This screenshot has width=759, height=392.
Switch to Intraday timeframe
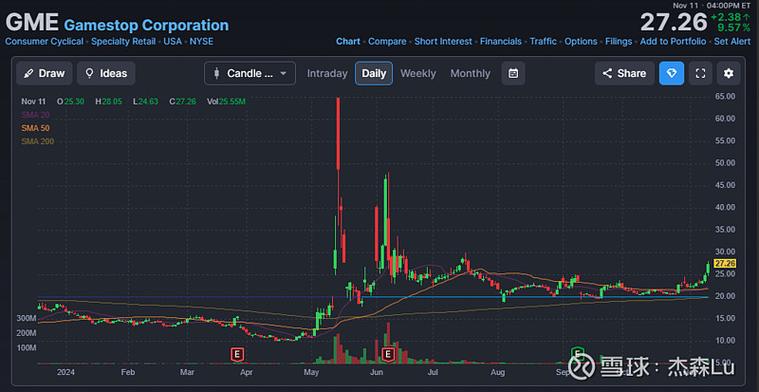tap(327, 74)
